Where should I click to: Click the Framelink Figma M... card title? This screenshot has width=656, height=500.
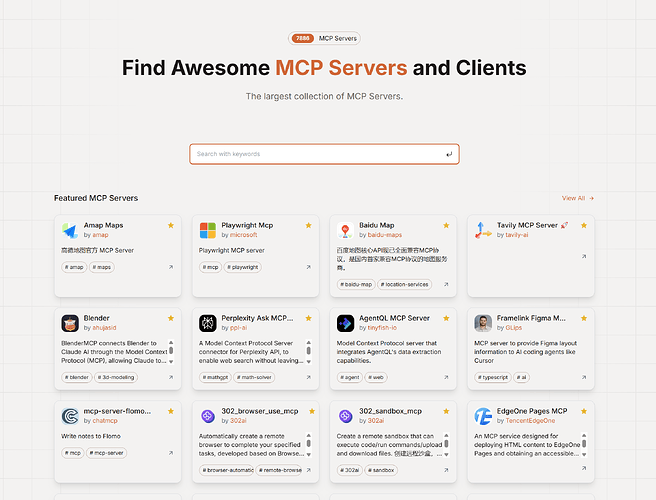coord(531,318)
